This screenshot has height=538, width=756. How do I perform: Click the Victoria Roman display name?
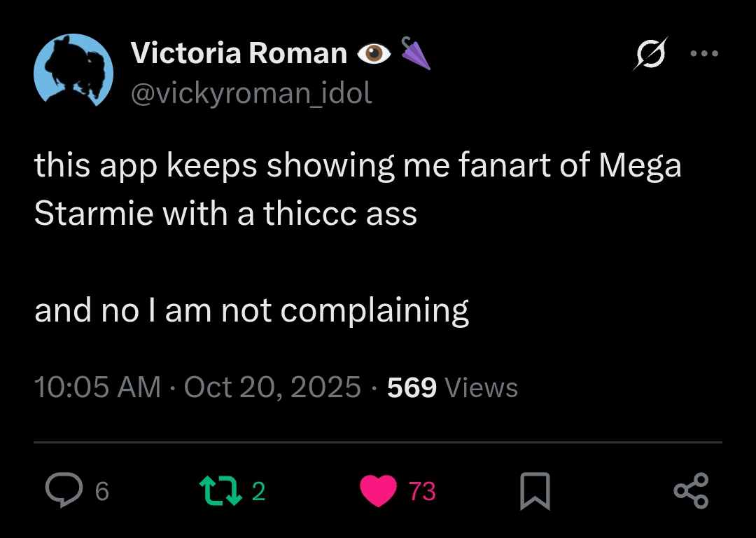pyautogui.click(x=239, y=54)
